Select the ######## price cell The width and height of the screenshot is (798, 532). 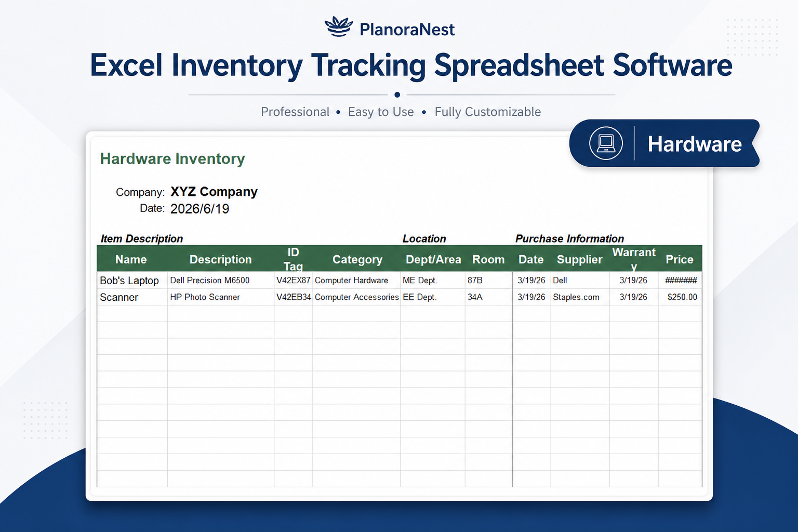(x=681, y=281)
